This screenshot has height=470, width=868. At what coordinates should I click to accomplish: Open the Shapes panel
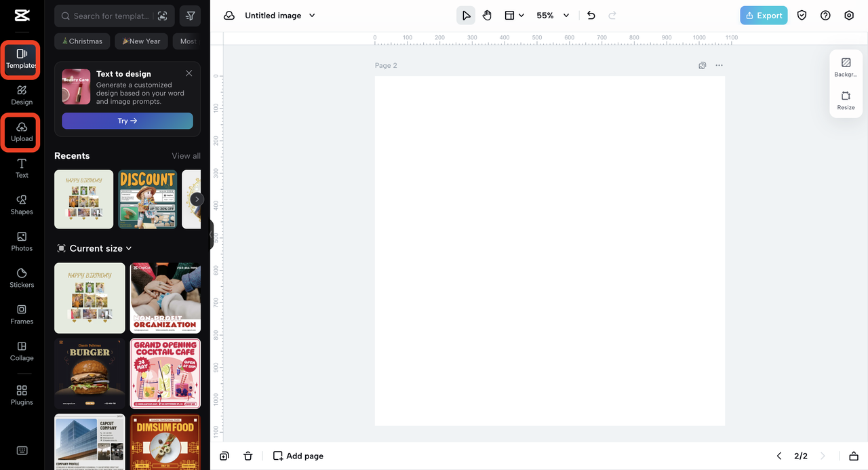[22, 205]
